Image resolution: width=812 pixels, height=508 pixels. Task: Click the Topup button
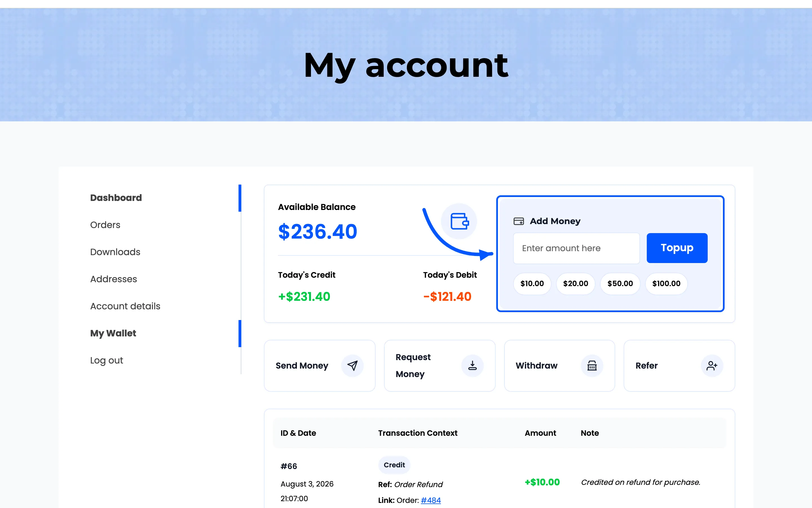coord(677,248)
